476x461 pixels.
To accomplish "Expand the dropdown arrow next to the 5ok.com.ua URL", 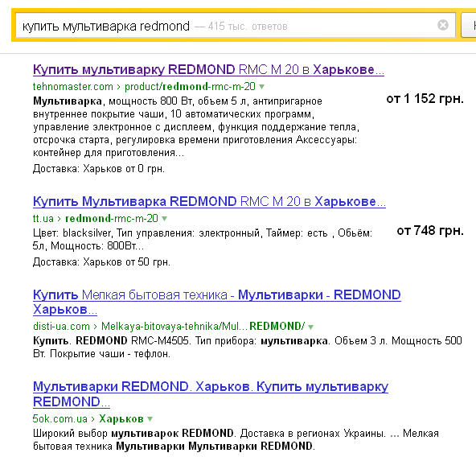I will (x=150, y=419).
